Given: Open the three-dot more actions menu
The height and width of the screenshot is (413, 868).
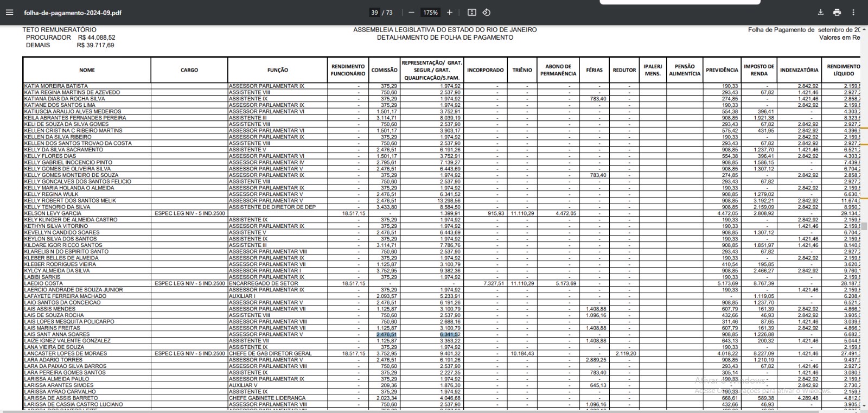Looking at the screenshot, I should [853, 12].
